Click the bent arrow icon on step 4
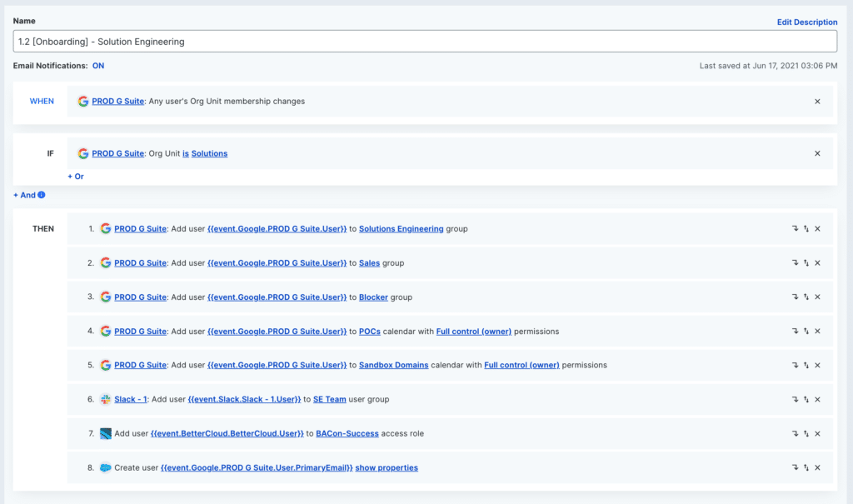Screen dimensions: 853x504 795,331
